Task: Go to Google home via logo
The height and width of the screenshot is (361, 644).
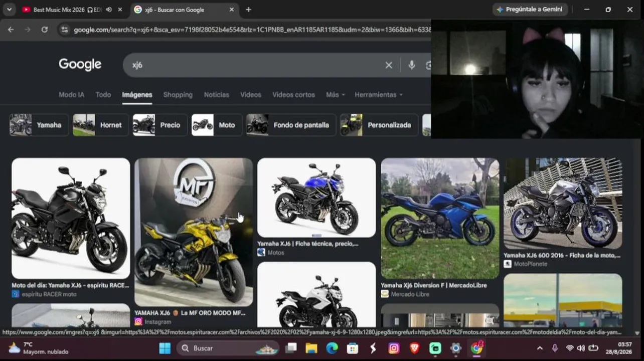Action: tap(80, 64)
